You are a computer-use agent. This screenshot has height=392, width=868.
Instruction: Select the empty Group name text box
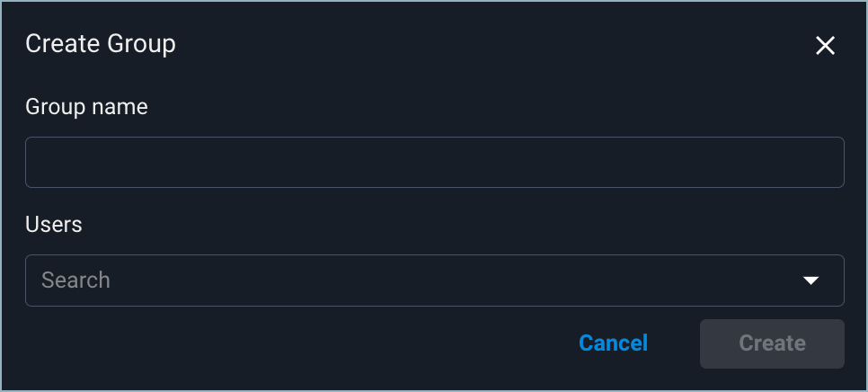click(434, 162)
